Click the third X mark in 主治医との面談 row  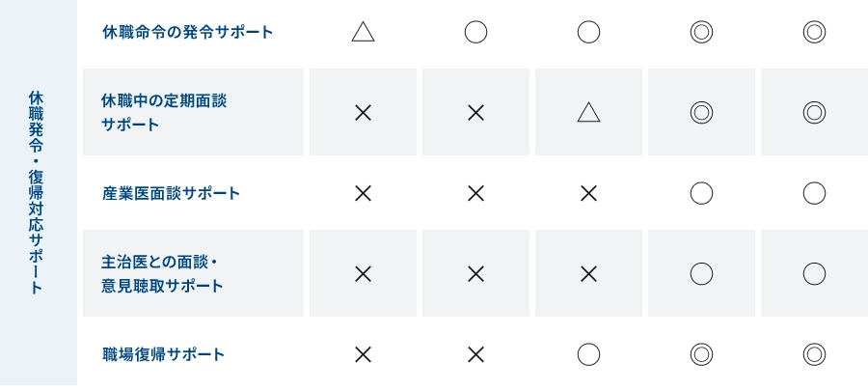point(588,273)
